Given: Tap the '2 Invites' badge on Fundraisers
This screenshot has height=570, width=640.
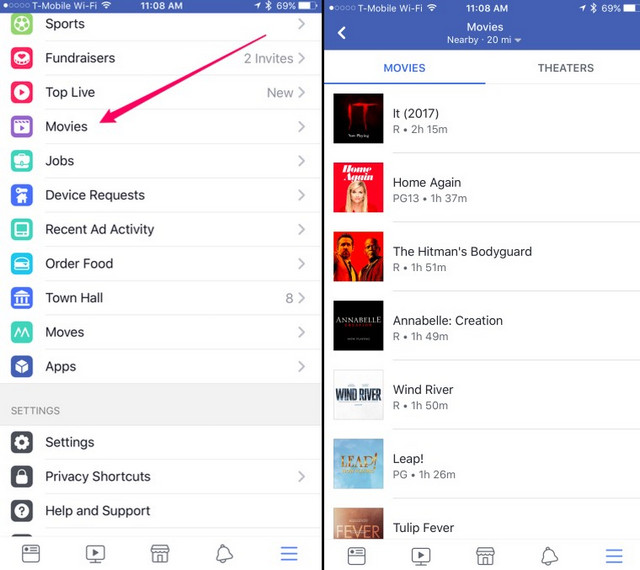Looking at the screenshot, I should (269, 58).
